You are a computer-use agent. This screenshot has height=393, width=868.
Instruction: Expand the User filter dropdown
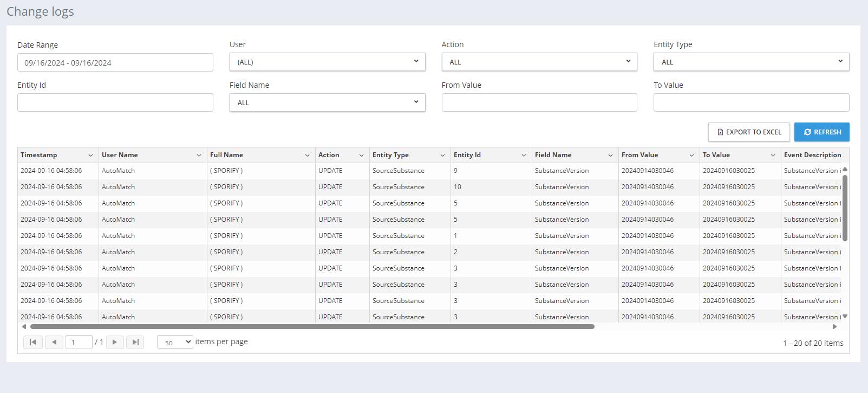click(327, 62)
